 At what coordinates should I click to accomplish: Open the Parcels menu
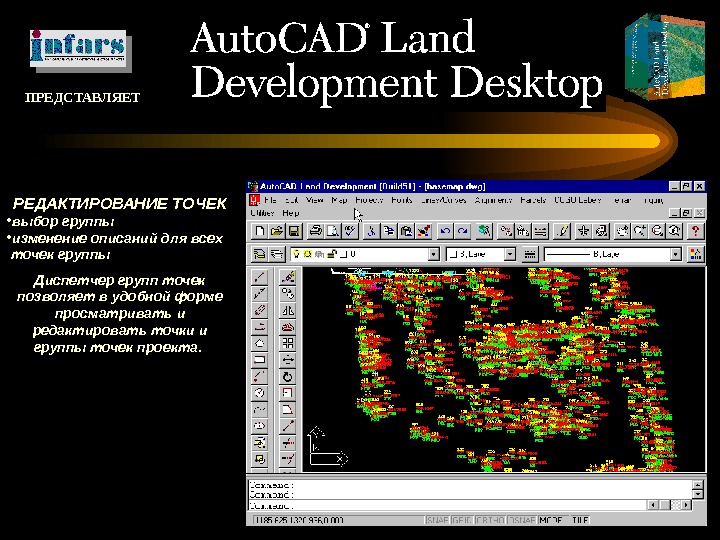[533, 200]
